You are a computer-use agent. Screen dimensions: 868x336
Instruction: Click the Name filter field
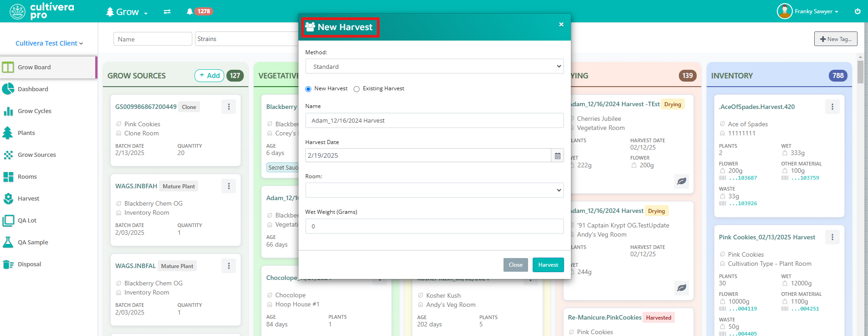click(153, 39)
